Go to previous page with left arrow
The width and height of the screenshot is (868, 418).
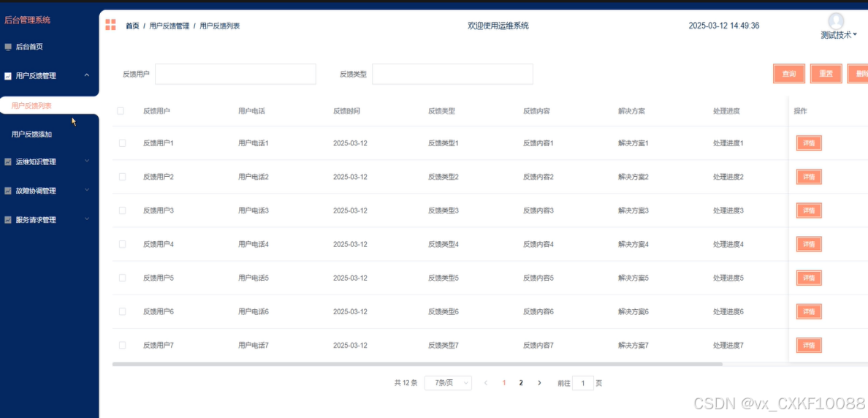[x=485, y=383]
